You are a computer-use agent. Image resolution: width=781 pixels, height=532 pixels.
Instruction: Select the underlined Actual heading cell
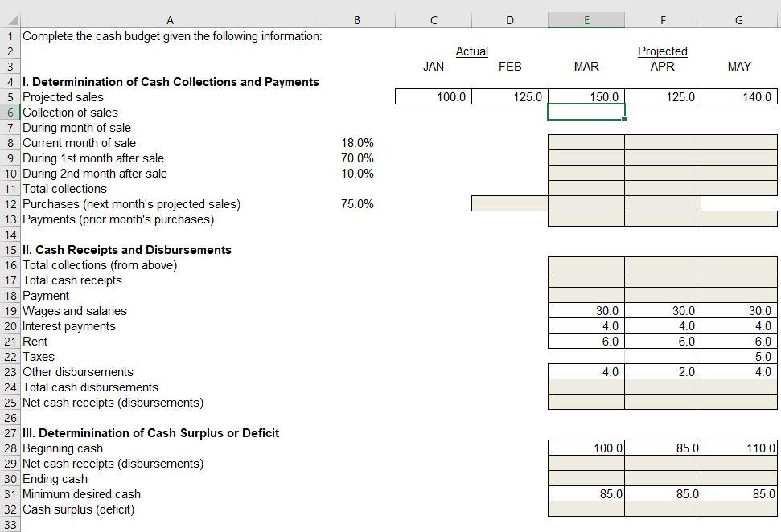click(x=471, y=51)
